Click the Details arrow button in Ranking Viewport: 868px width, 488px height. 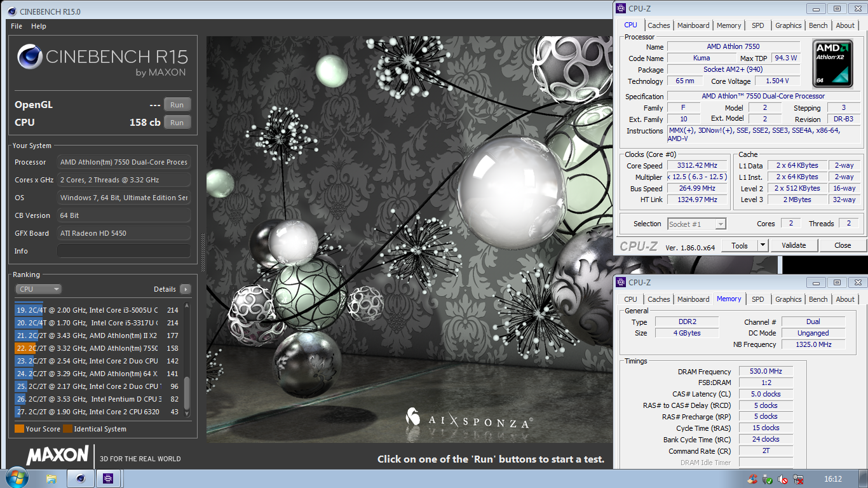(185, 289)
